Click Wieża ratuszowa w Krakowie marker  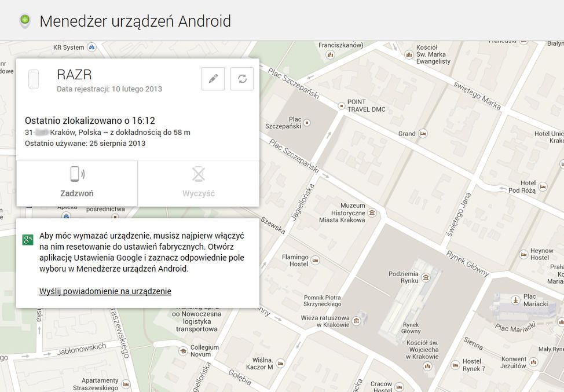(x=356, y=321)
